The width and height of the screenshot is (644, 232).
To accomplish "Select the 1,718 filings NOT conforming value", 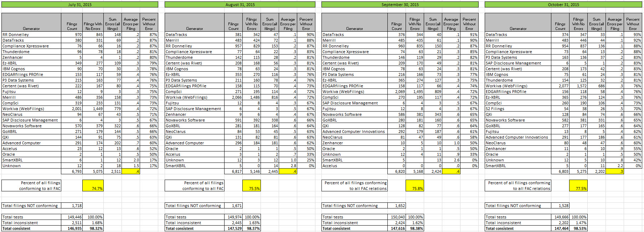I will tap(72, 206).
